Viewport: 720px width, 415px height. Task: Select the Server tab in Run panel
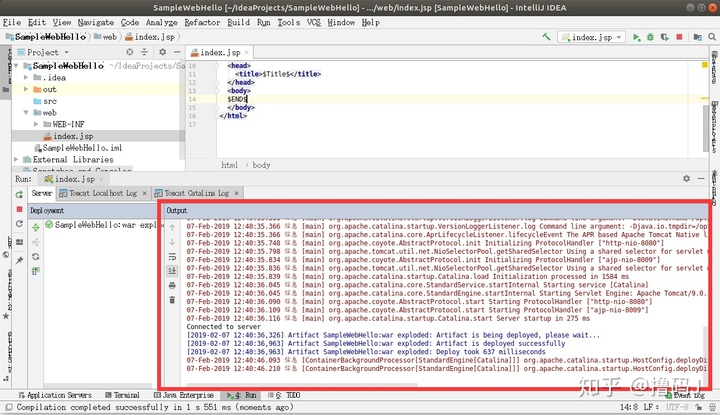pos(41,193)
